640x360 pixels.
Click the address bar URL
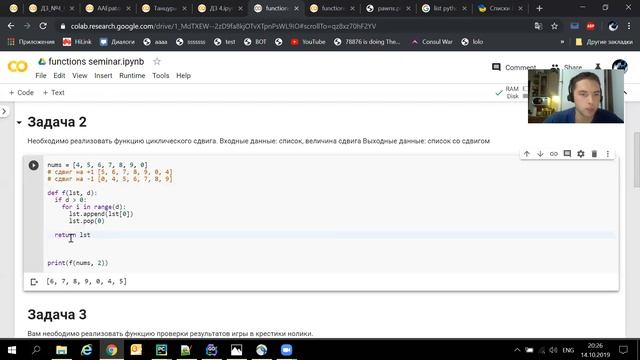pyautogui.click(x=223, y=26)
